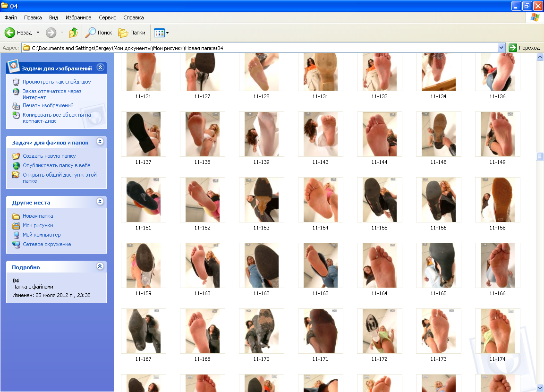Click the Windows flag logo icon
This screenshot has width=544, height=392.
click(x=535, y=17)
